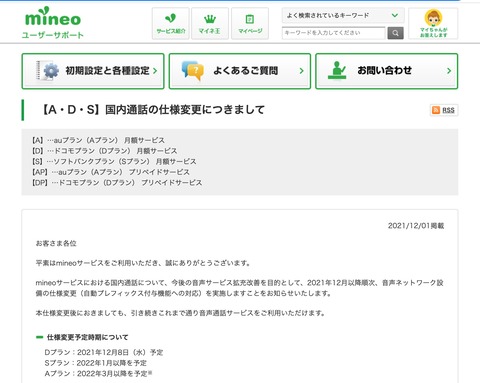Click the Sプラン：2022年1月以降を予定 line
The image size is (480, 383).
(96, 363)
